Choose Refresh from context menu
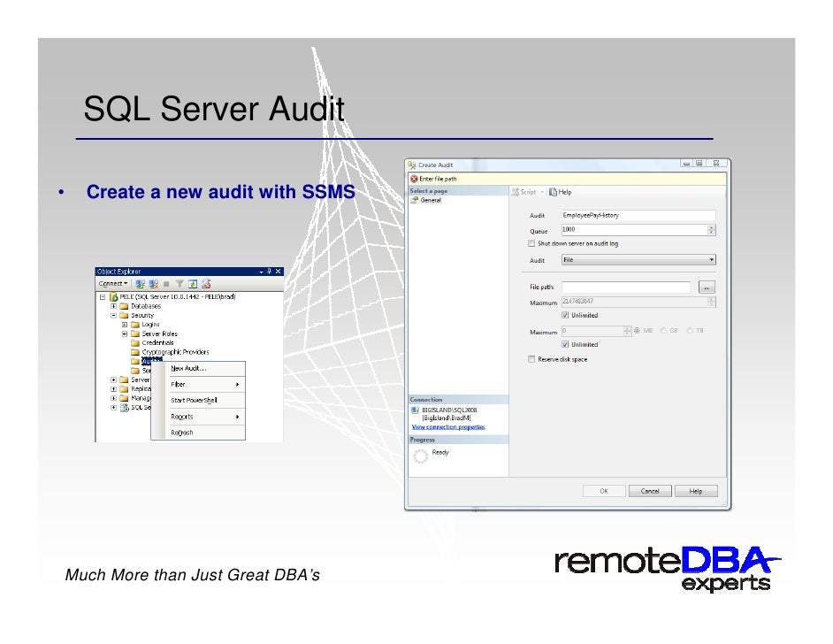 point(198,433)
